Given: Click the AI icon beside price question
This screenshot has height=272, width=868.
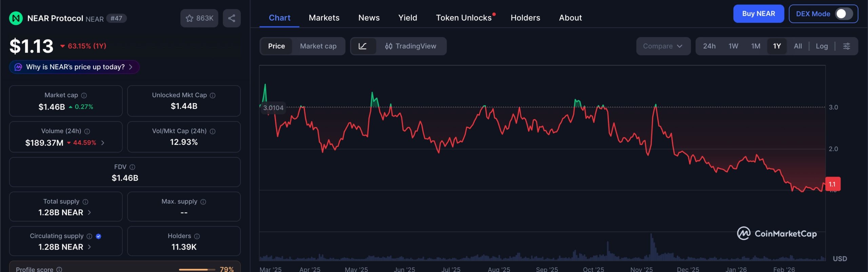Looking at the screenshot, I should click(x=18, y=67).
